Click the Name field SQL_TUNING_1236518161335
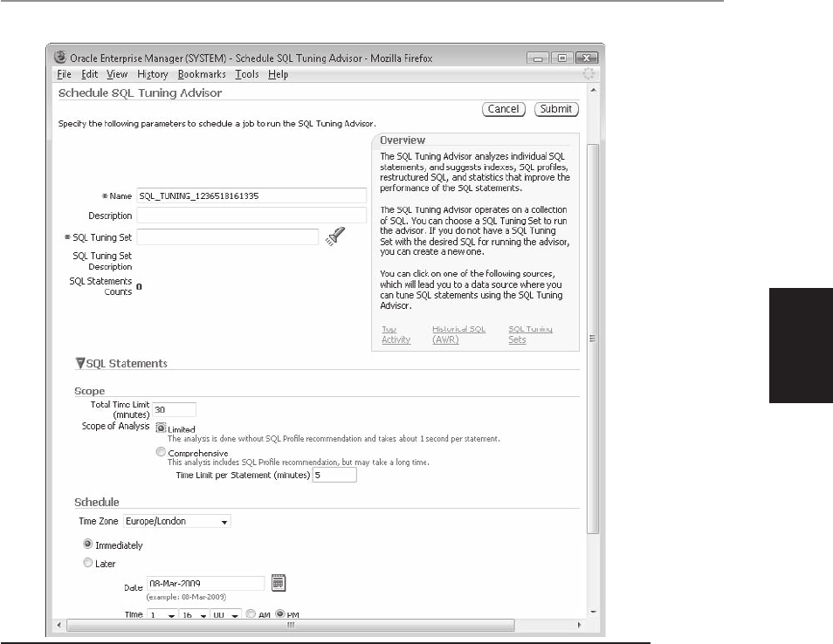The image size is (833, 644). pos(251,196)
